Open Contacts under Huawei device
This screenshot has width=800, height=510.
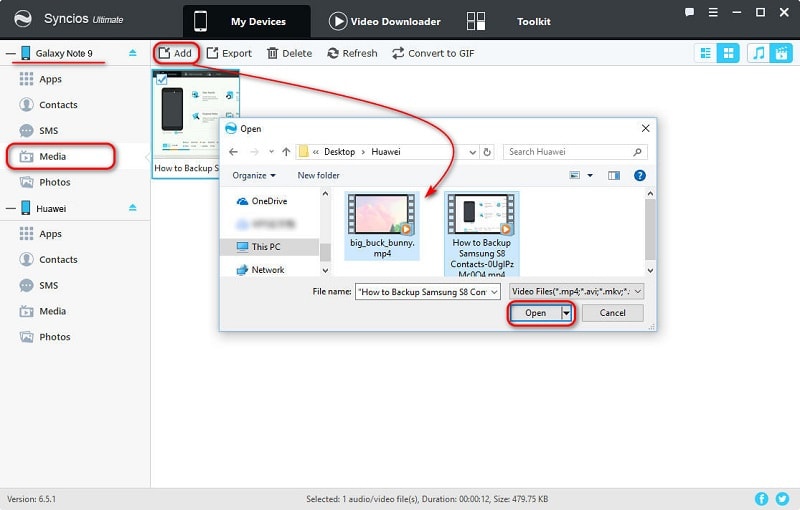(48, 260)
